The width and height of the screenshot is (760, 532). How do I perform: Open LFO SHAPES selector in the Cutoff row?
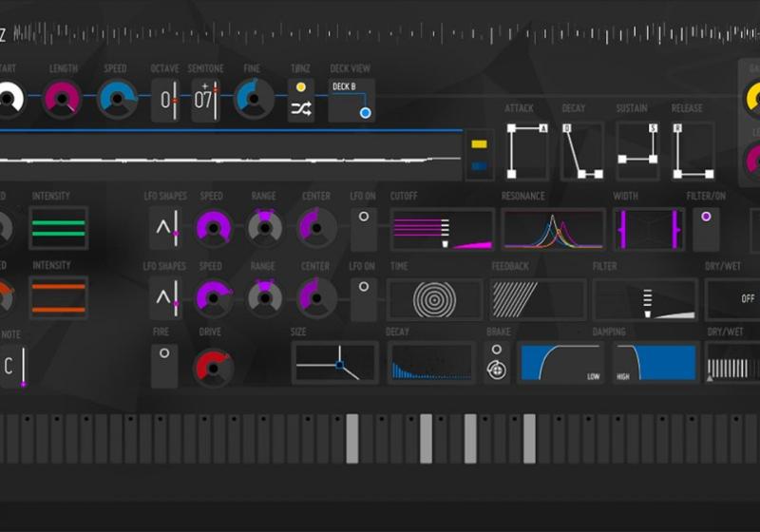[165, 228]
